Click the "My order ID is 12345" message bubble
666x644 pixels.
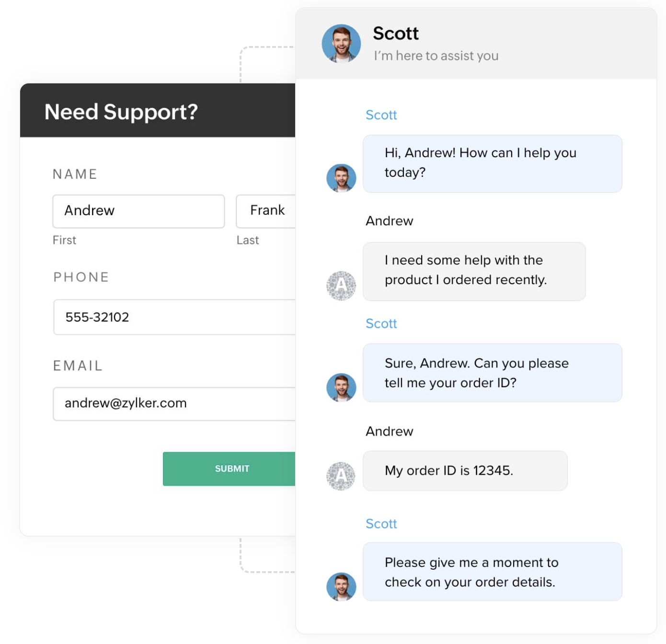465,471
